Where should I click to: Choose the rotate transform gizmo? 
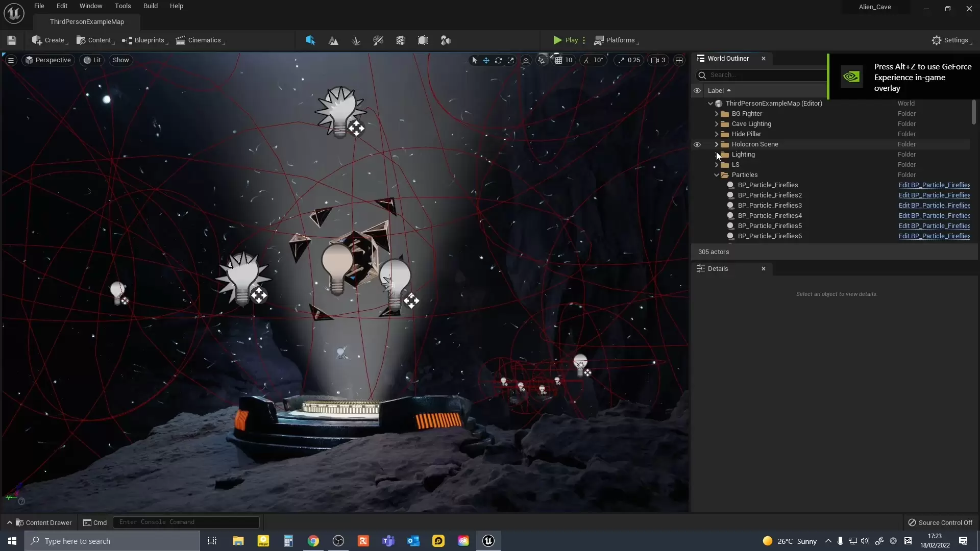(x=498, y=60)
